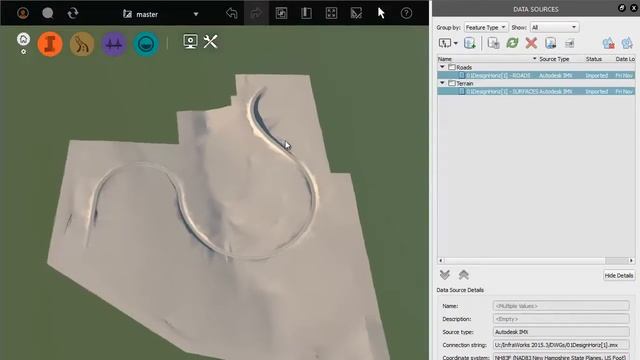
Task: Click the greyed data source properties icon
Action: pyautogui.click(x=569, y=43)
